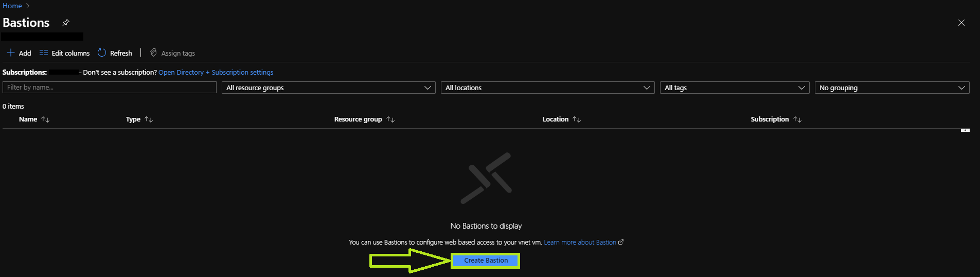The height and width of the screenshot is (277, 980).
Task: Click the Add plus icon
Action: (10, 53)
